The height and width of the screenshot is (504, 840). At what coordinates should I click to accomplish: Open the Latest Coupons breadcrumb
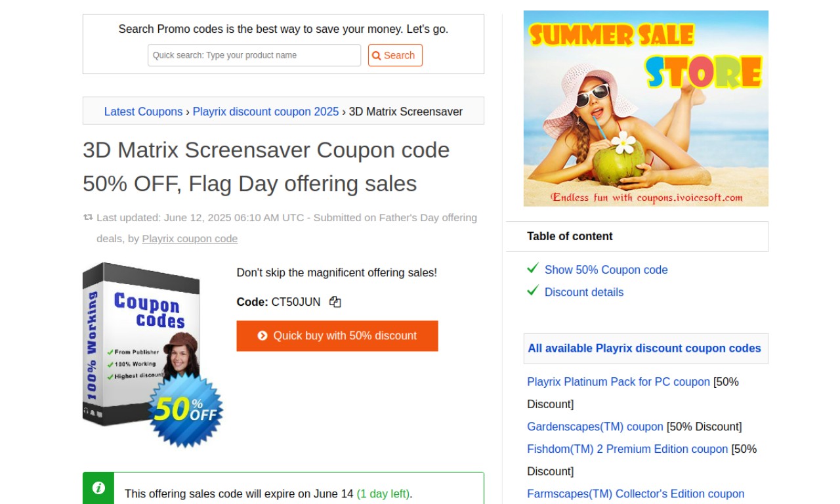(144, 112)
